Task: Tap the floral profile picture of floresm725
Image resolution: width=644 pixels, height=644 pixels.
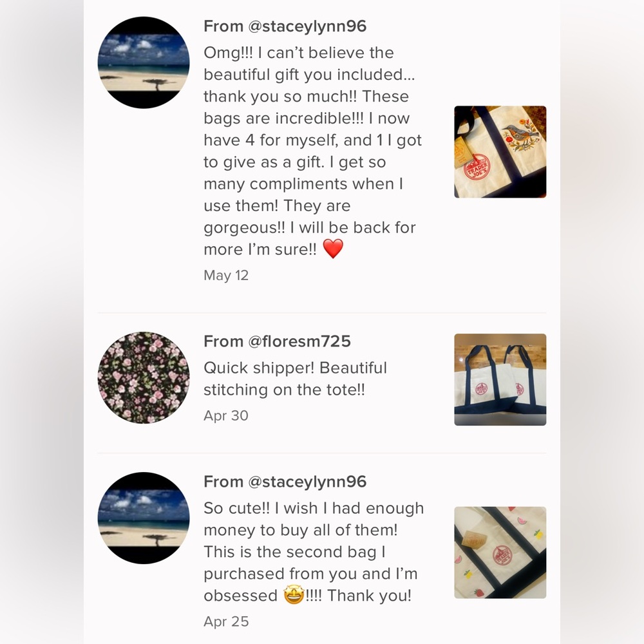Action: click(x=144, y=377)
